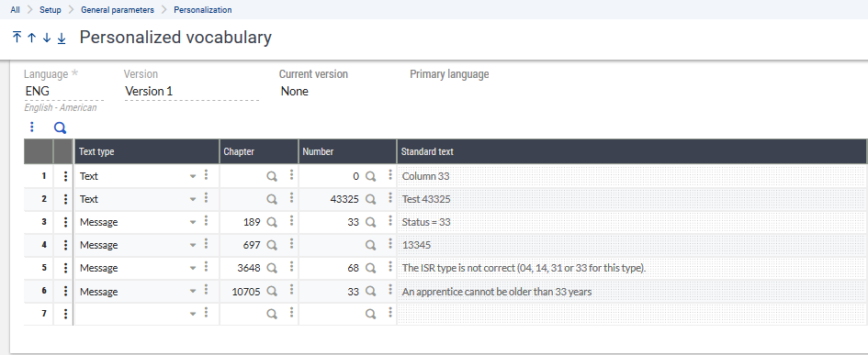868x355 pixels.
Task: Open Chapter cell actions in row 2
Action: coord(291,198)
